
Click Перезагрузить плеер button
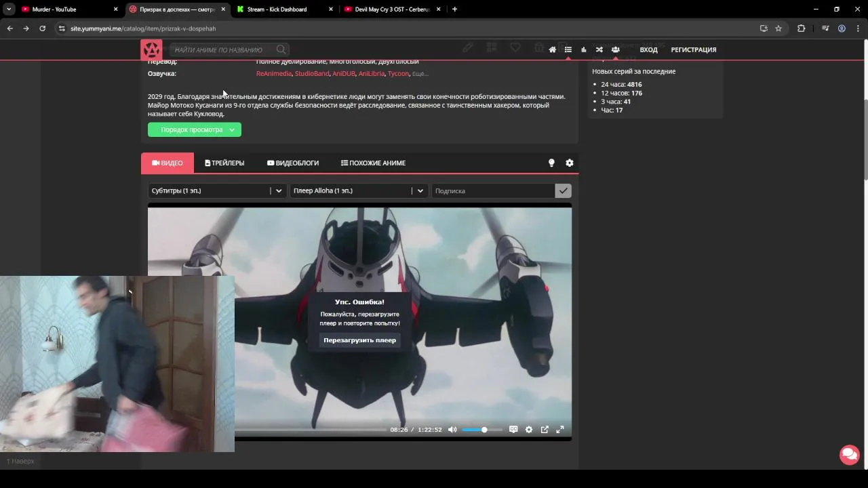click(359, 340)
